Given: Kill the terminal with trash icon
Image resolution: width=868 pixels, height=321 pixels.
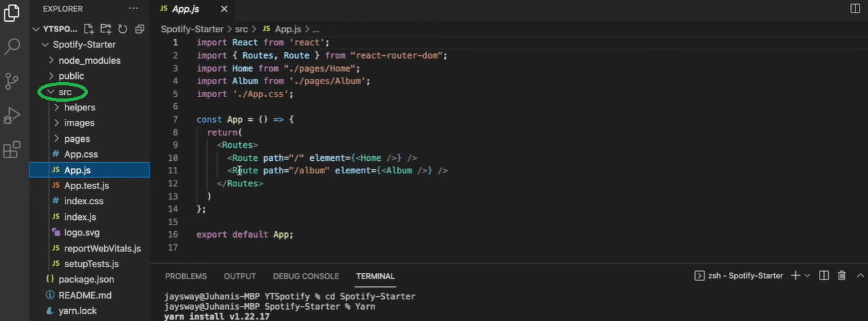Looking at the screenshot, I should click(842, 276).
